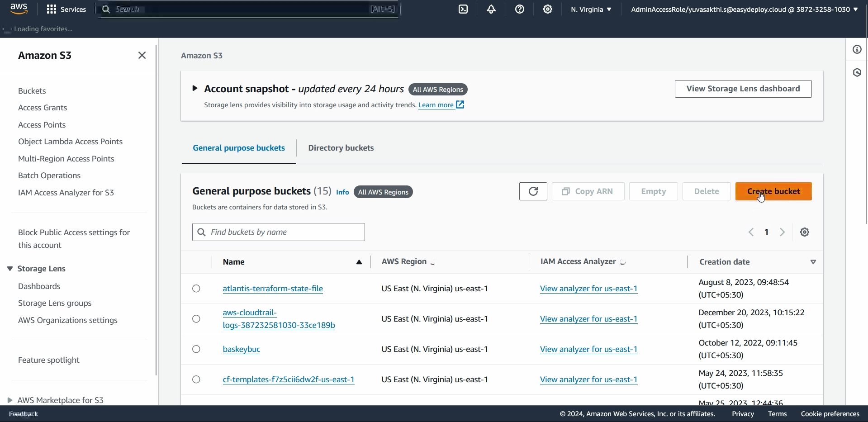868x422 pixels.
Task: Focus the top AWS search box
Action: pos(248,9)
